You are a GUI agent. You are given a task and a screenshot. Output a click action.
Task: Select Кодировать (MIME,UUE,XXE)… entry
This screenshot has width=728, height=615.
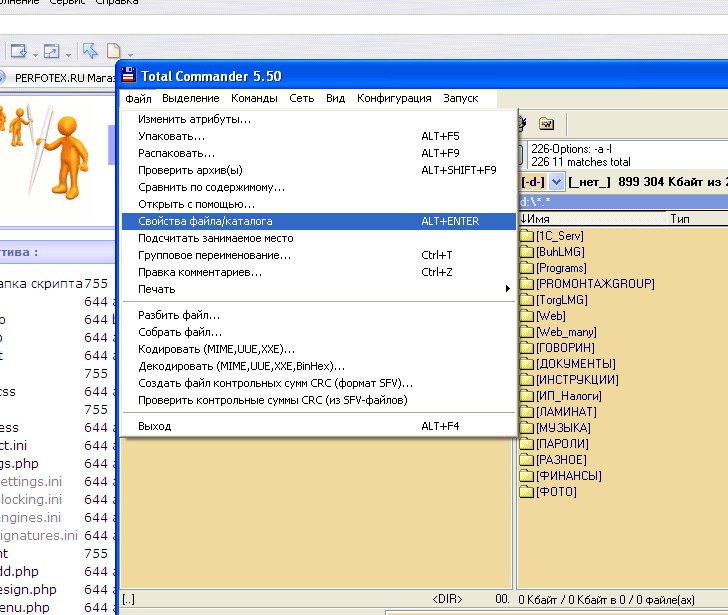click(x=319, y=349)
